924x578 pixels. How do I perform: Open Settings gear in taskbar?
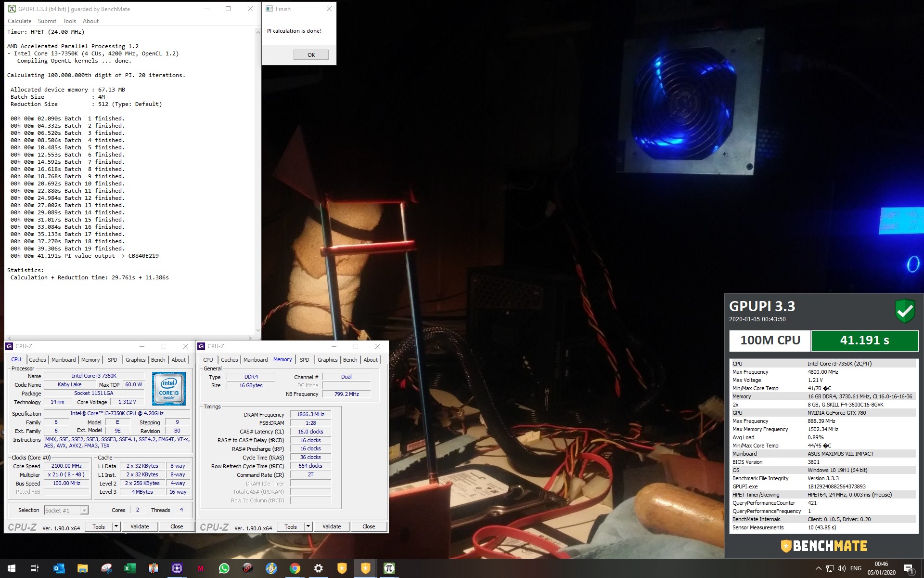click(319, 568)
